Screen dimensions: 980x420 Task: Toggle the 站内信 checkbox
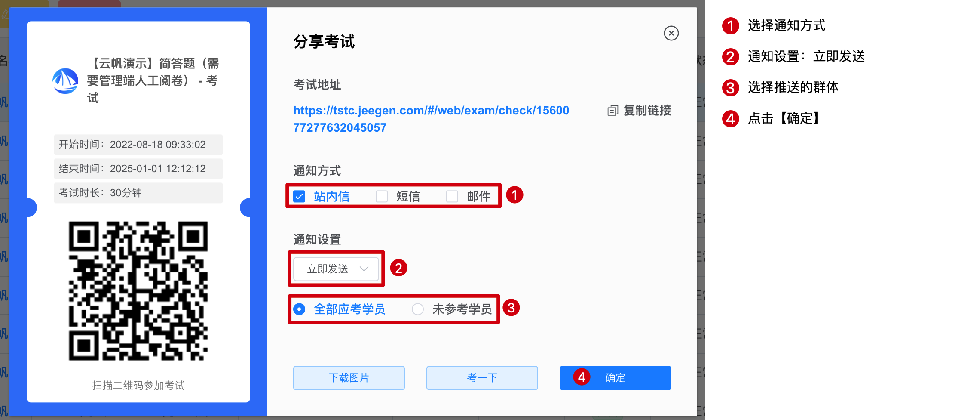299,197
